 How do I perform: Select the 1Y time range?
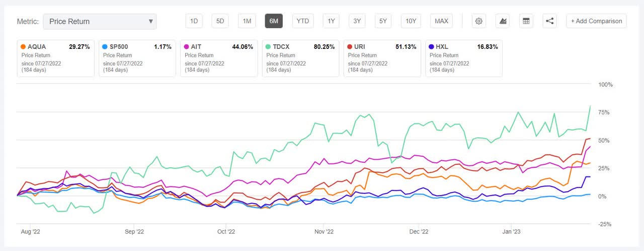pos(331,21)
